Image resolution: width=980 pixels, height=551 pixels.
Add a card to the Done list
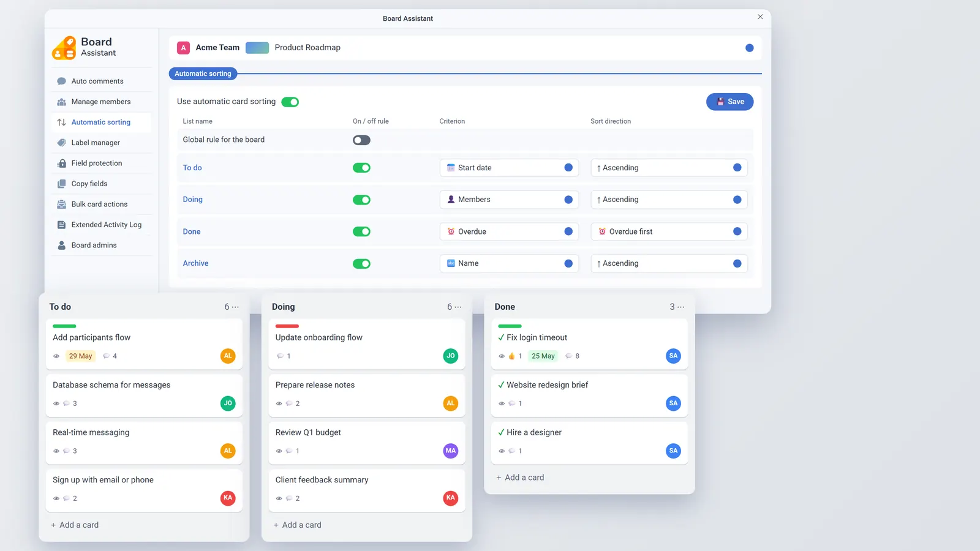pyautogui.click(x=520, y=478)
